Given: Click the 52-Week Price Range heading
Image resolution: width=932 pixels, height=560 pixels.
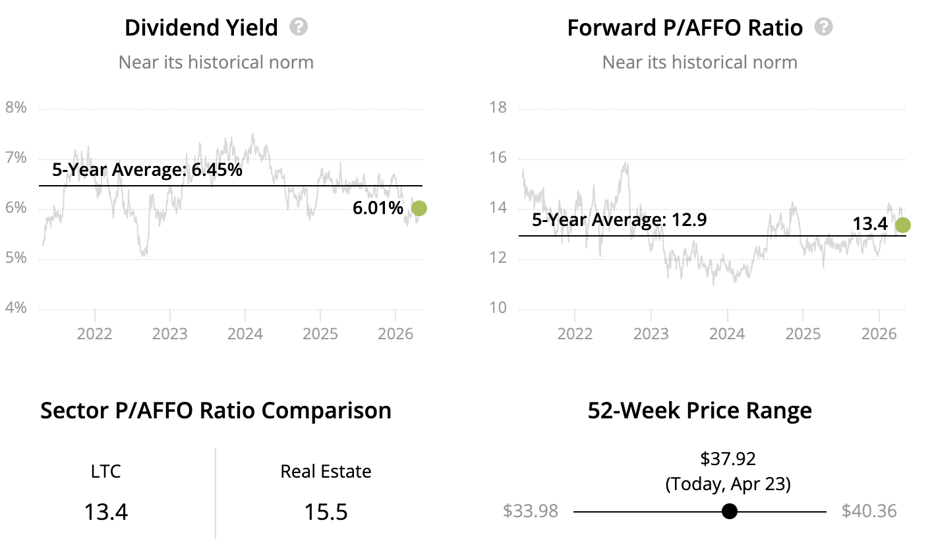Looking at the screenshot, I should 699,410.
